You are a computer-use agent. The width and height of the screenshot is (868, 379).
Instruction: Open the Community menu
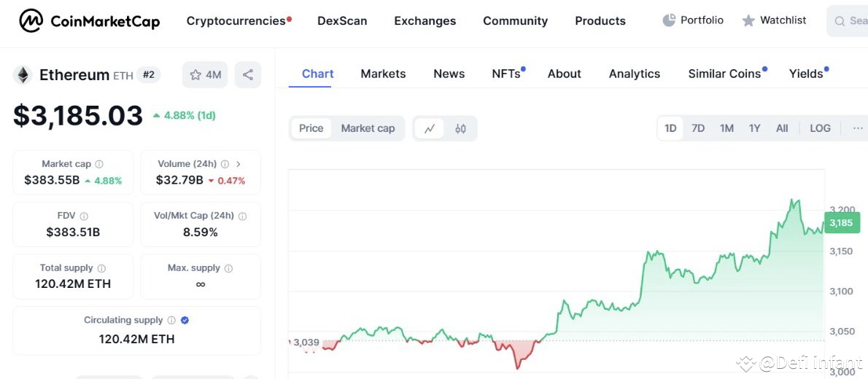[516, 21]
